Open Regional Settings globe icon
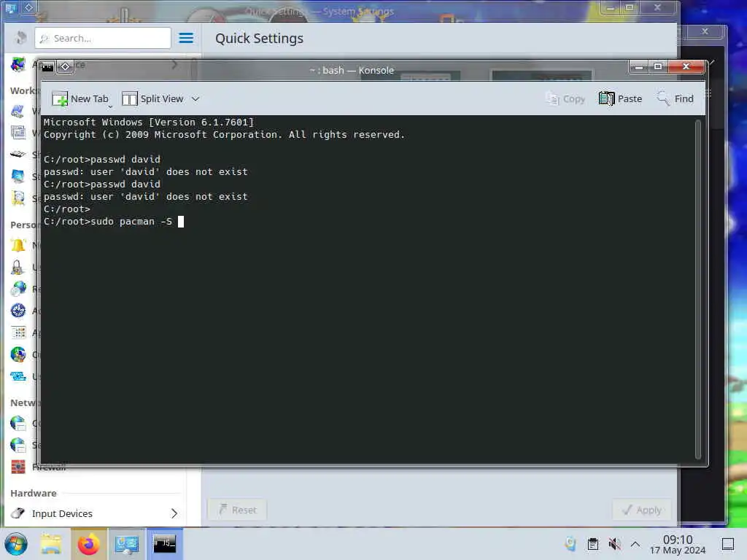Image resolution: width=747 pixels, height=560 pixels. (18, 289)
